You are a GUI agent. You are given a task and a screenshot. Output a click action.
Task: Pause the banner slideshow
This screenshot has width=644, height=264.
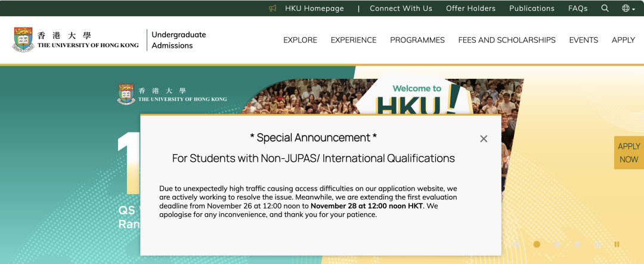click(x=617, y=244)
